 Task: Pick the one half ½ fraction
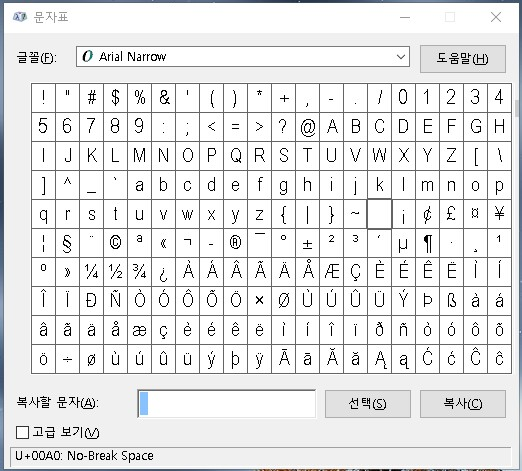coord(115,272)
